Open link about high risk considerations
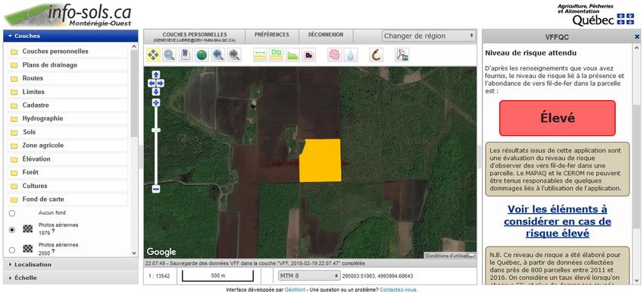The height and width of the screenshot is (292, 644). tap(558, 221)
